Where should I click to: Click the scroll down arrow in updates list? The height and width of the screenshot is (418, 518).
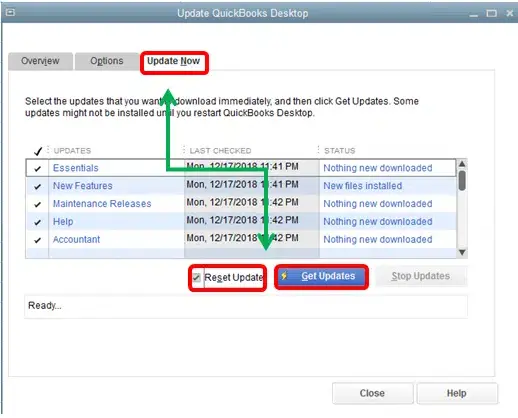click(x=462, y=252)
